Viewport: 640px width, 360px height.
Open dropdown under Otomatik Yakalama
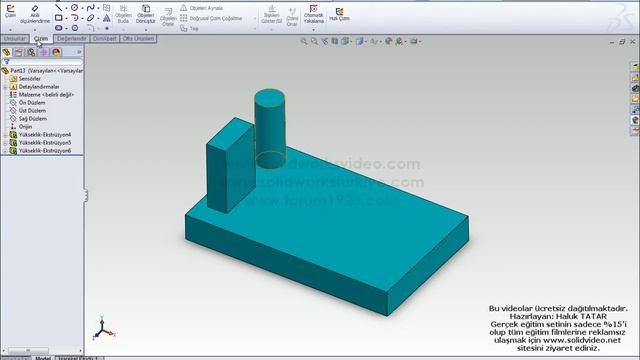pos(313,30)
